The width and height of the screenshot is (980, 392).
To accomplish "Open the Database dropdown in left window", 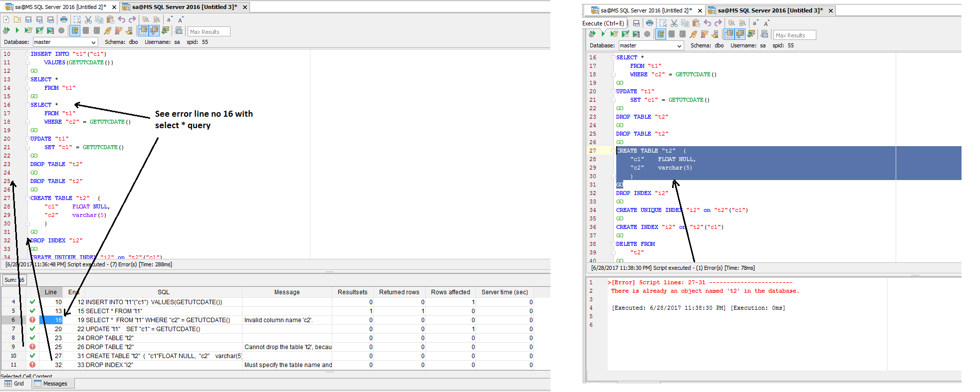I will pyautogui.click(x=93, y=42).
